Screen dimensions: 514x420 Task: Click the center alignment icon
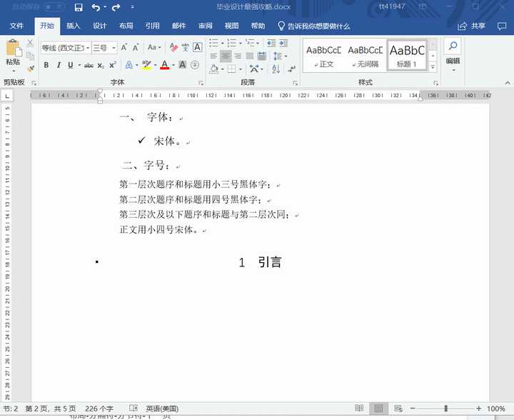click(x=226, y=56)
